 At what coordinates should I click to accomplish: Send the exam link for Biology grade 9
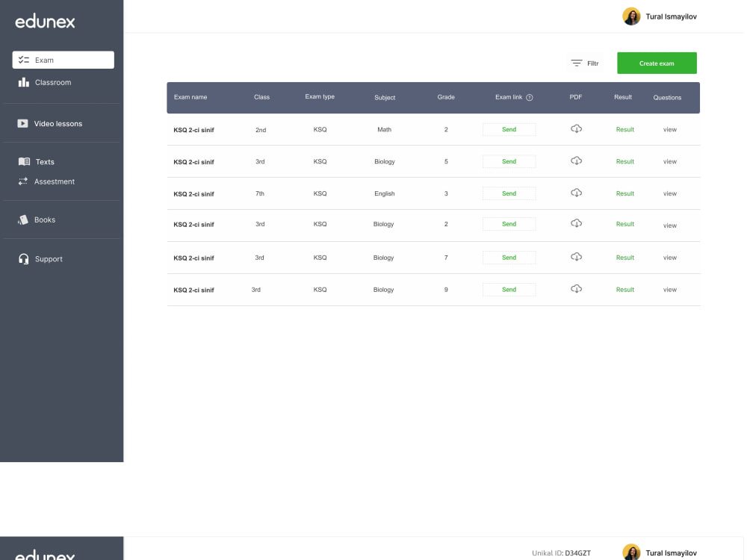(509, 290)
